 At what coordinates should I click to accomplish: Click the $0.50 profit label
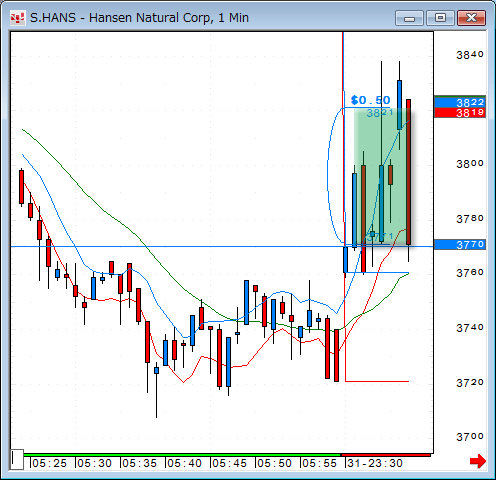pyautogui.click(x=370, y=100)
